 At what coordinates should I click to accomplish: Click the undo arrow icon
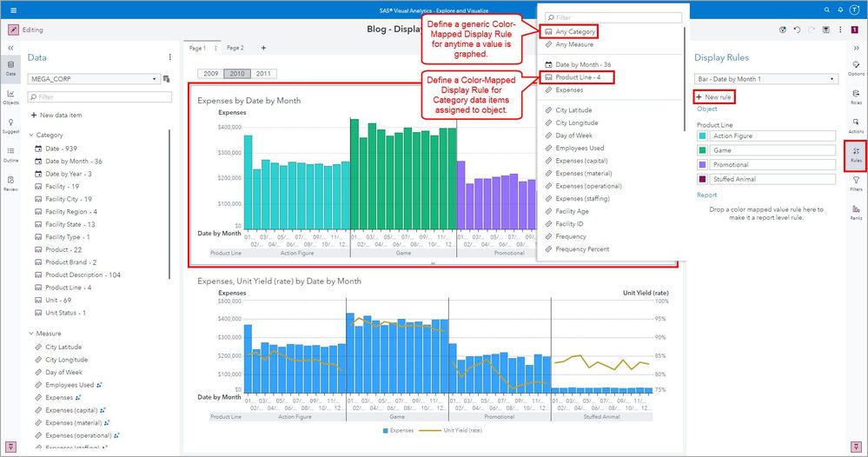(x=797, y=30)
